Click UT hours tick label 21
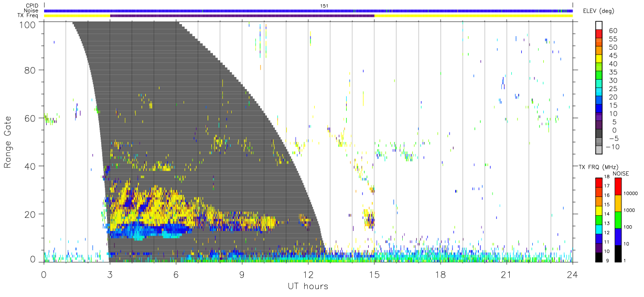644x297 pixels. click(x=507, y=273)
